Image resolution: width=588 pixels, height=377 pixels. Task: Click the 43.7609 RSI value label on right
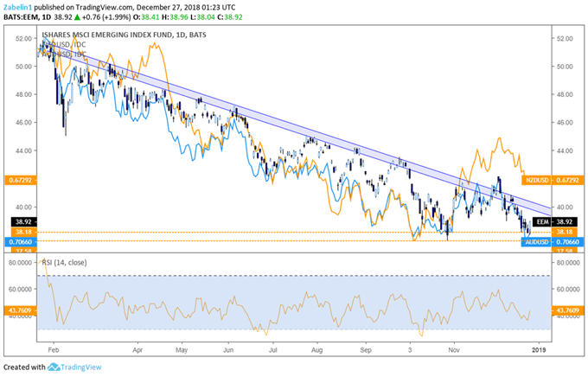tap(568, 310)
